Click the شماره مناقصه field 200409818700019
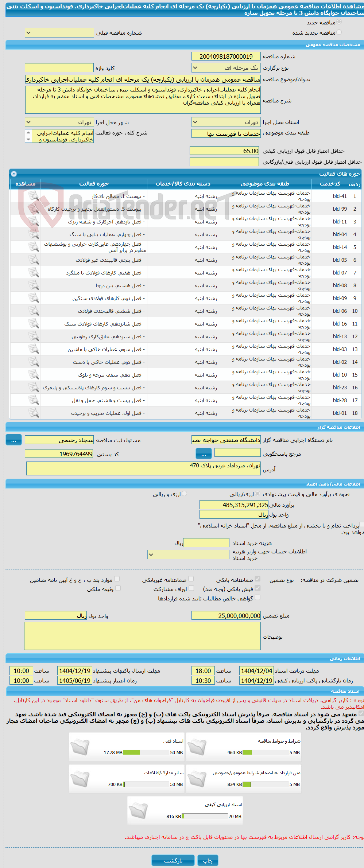The height and width of the screenshot is (868, 364). [226, 57]
